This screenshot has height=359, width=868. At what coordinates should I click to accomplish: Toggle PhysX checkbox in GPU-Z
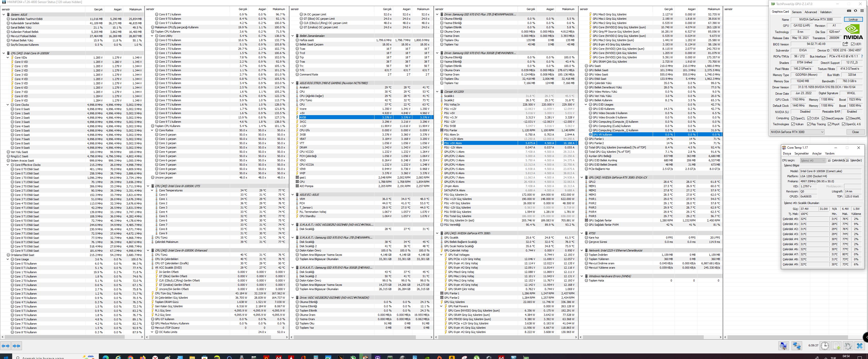coord(830,124)
